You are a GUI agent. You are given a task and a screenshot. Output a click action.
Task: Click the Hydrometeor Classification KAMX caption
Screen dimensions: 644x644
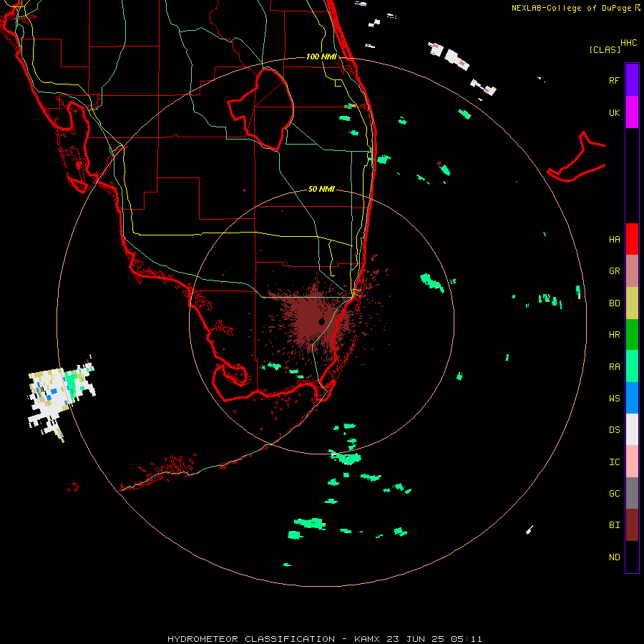pos(324,639)
